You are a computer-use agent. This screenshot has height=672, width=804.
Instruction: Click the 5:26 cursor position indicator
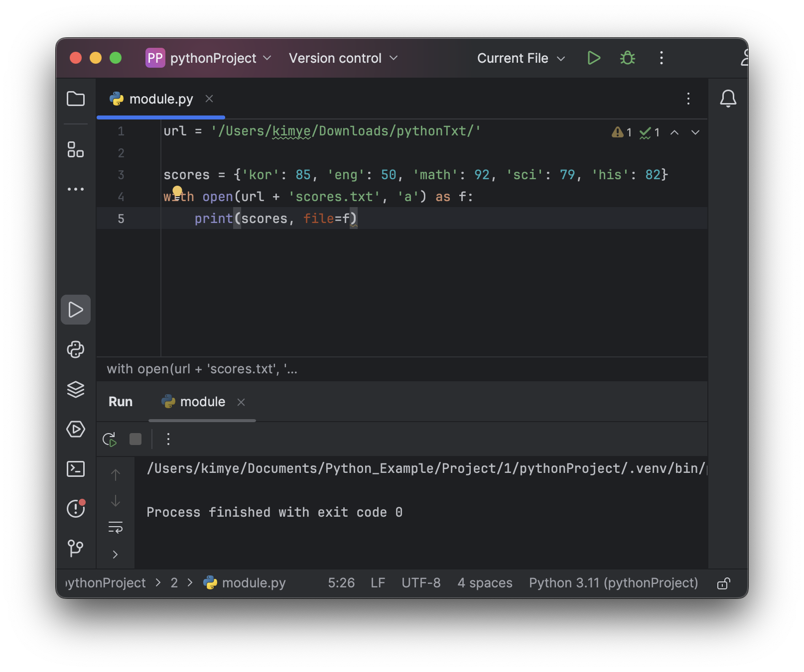click(x=341, y=583)
